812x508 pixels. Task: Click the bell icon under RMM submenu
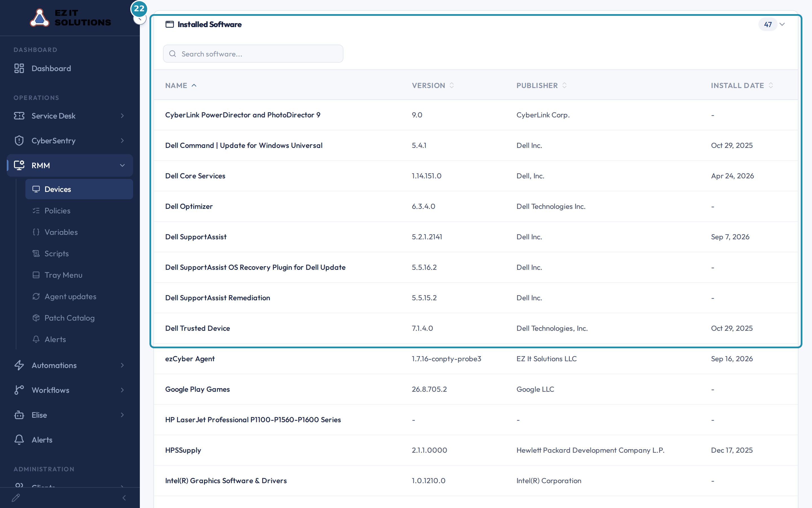36,339
